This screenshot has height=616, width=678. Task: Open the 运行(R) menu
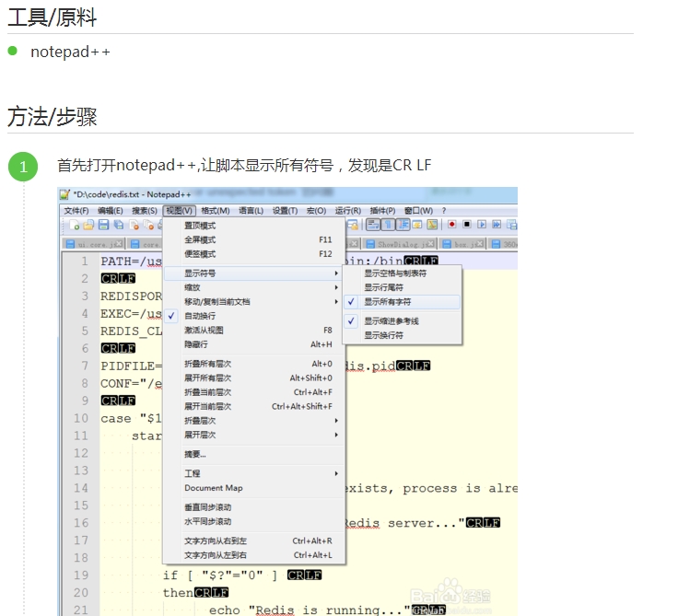pyautogui.click(x=347, y=211)
